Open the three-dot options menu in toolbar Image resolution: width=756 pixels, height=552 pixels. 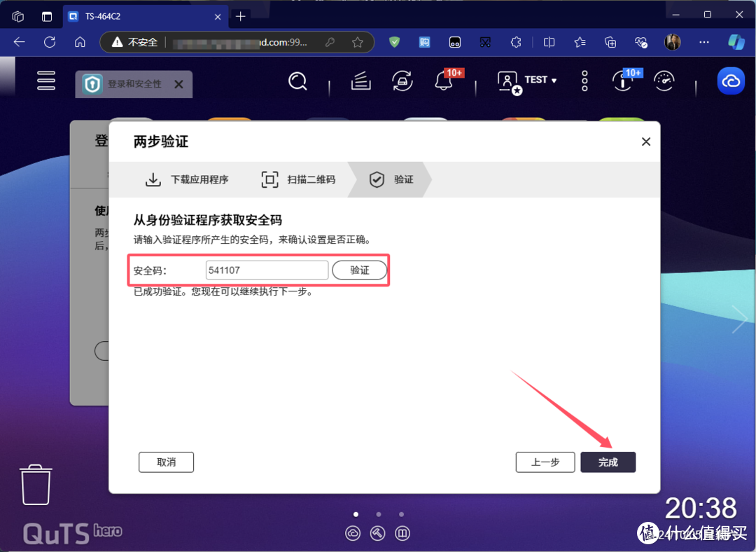584,81
